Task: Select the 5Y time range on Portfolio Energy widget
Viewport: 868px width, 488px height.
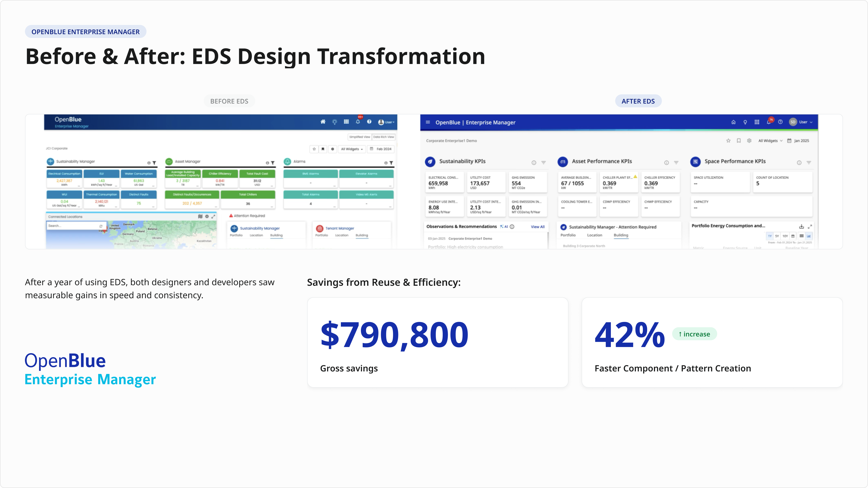Action: [777, 236]
